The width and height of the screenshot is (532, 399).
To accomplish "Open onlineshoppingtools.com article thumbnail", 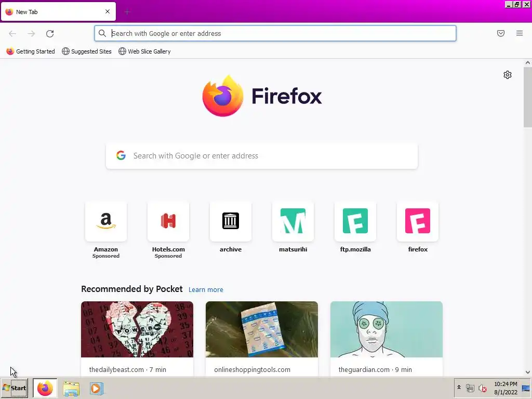I will [262, 329].
